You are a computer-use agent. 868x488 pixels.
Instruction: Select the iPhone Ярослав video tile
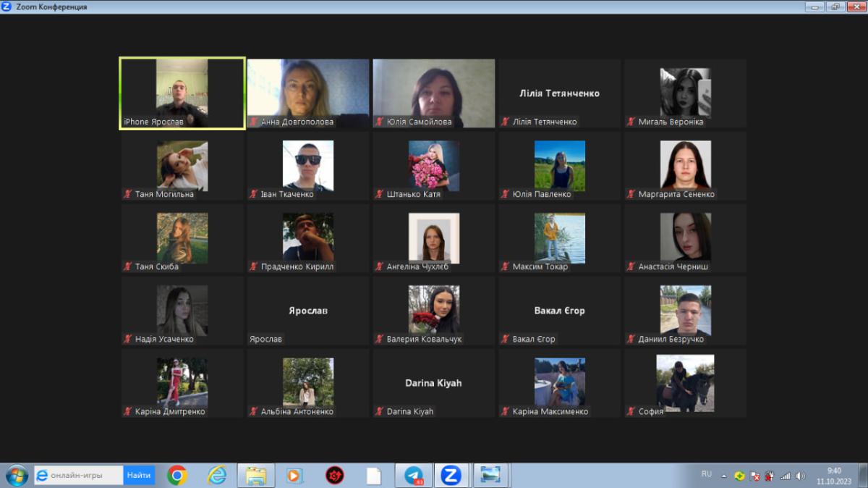click(x=182, y=93)
